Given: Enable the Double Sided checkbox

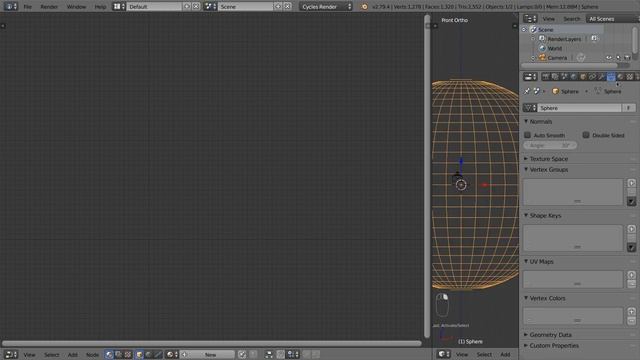Looking at the screenshot, I should (586, 135).
